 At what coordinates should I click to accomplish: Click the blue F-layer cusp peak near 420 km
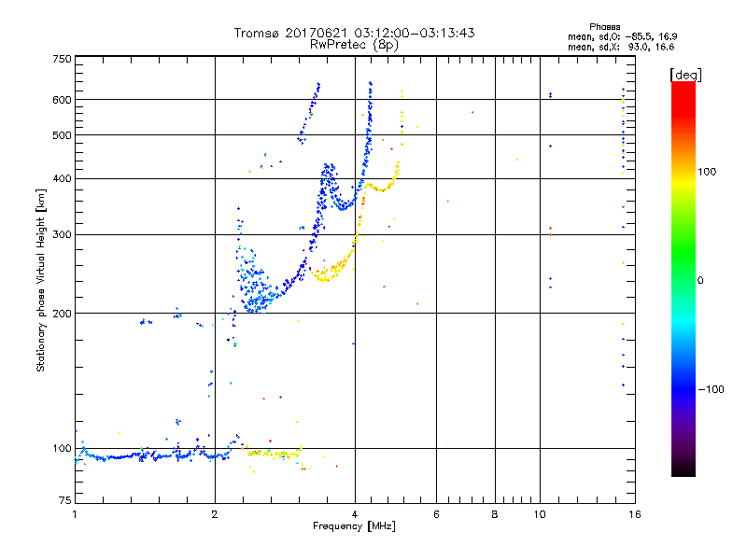pos(329,172)
